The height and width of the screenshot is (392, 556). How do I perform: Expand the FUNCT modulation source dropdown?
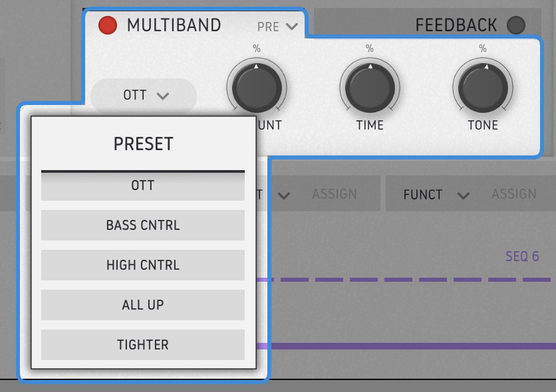pyautogui.click(x=436, y=194)
